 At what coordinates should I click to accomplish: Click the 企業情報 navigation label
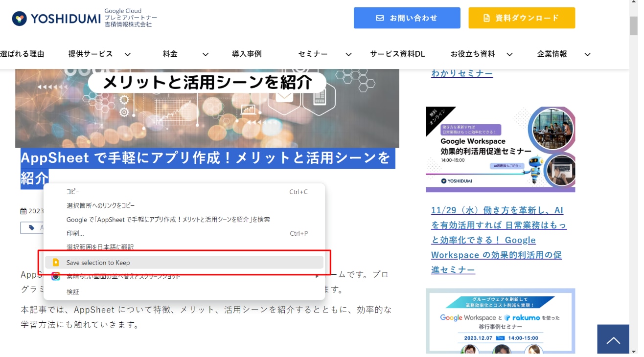tap(552, 54)
